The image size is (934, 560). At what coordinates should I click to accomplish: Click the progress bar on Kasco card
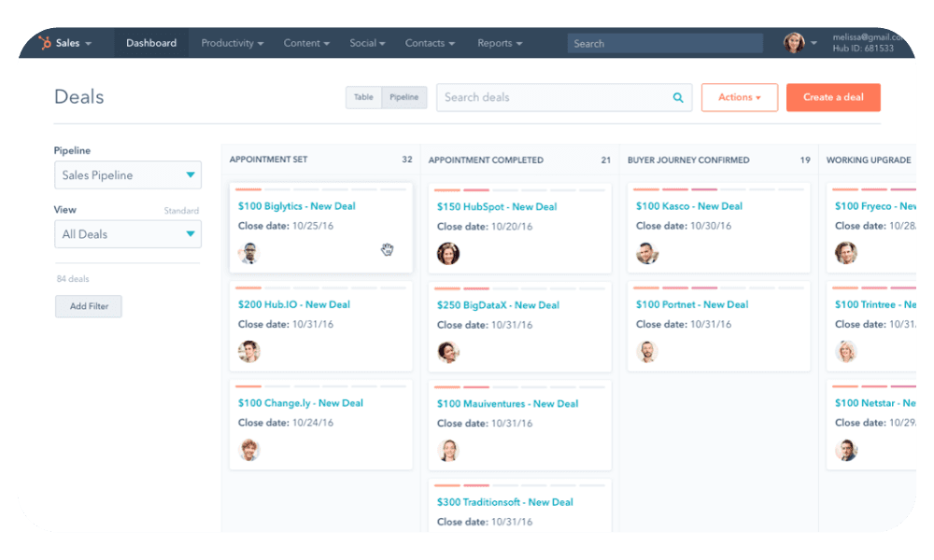click(x=718, y=189)
